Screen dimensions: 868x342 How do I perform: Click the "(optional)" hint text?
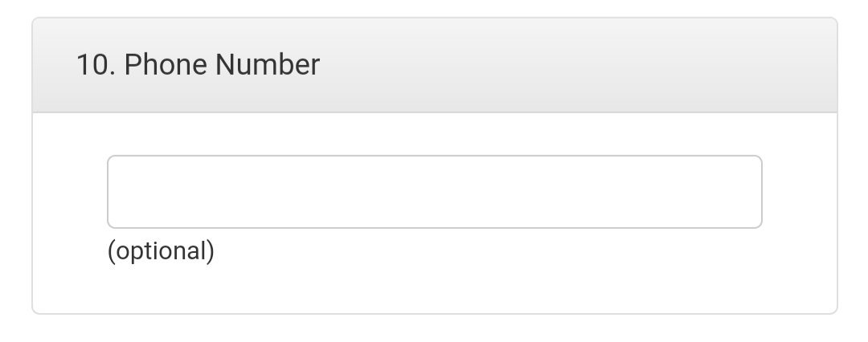(161, 251)
